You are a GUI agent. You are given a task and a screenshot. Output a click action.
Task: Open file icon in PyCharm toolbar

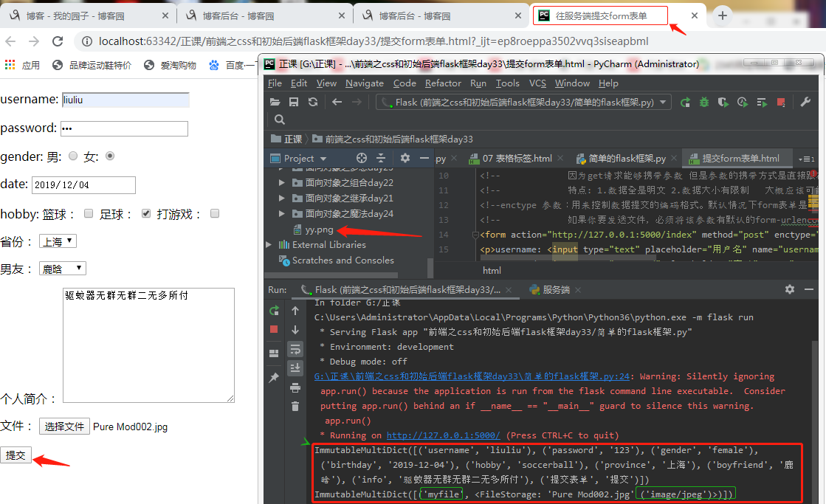pos(275,102)
